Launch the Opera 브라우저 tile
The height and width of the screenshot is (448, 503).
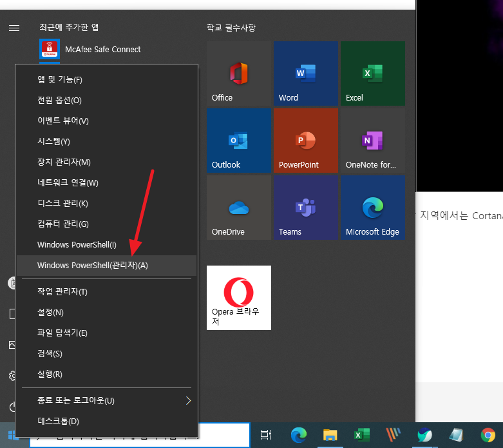[x=239, y=297]
